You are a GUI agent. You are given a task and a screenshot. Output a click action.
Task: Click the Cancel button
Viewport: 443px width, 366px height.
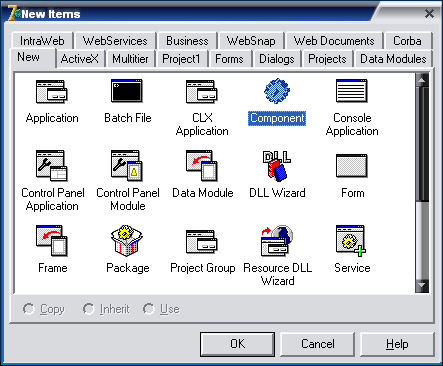318,344
